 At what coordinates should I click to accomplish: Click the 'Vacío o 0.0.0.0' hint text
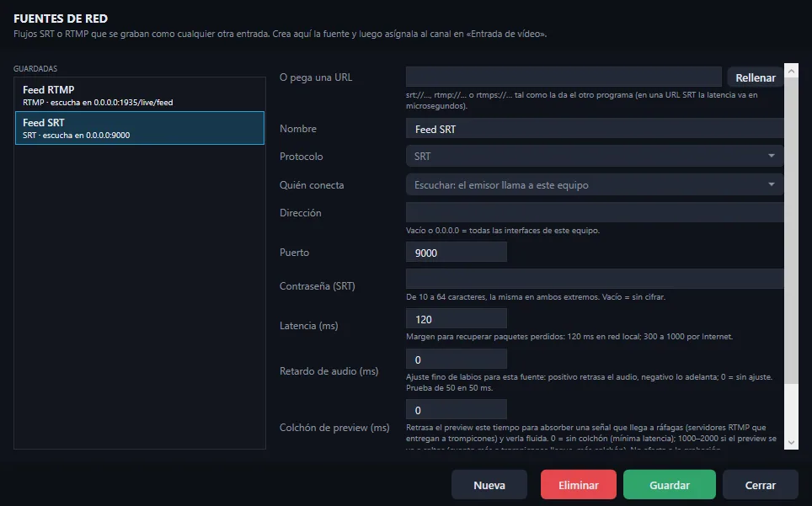503,230
